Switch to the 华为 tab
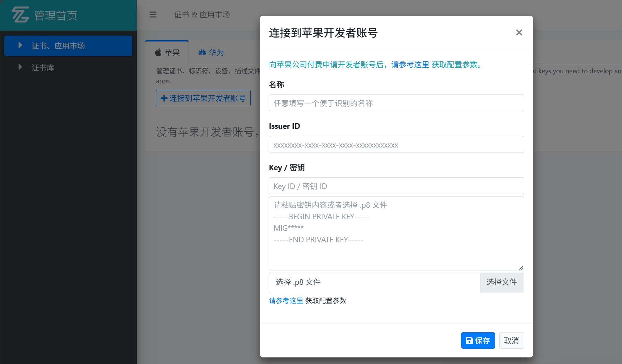 tap(211, 52)
